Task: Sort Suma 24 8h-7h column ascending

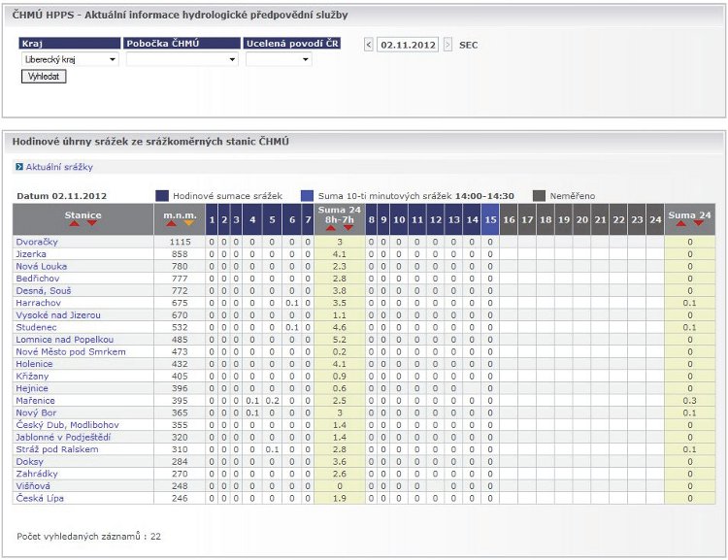Action: (331, 227)
